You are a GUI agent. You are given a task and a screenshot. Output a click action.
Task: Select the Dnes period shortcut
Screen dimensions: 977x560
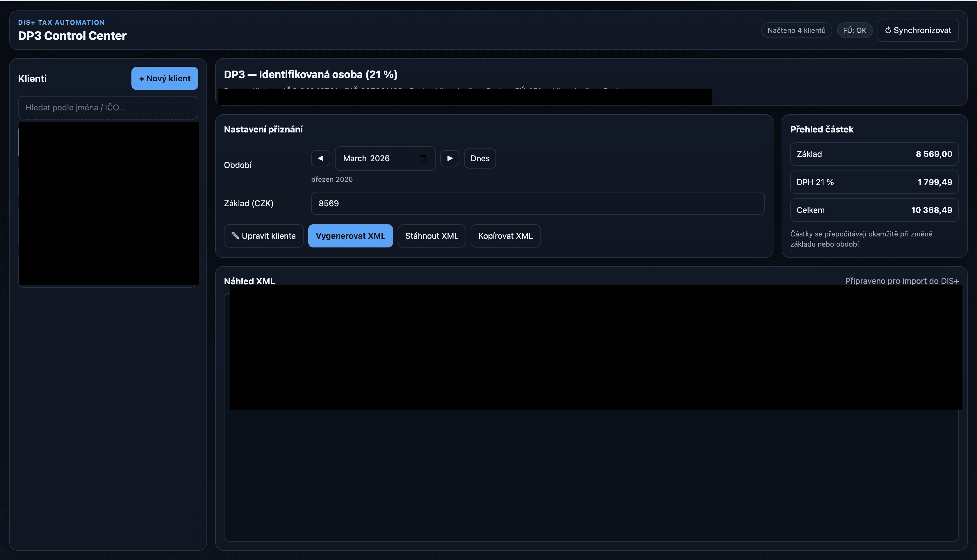click(x=479, y=158)
